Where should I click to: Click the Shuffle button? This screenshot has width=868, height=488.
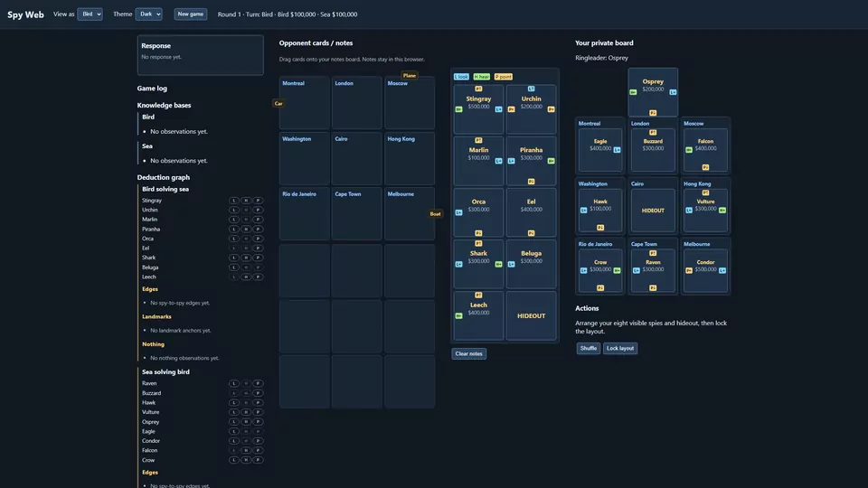click(x=589, y=348)
